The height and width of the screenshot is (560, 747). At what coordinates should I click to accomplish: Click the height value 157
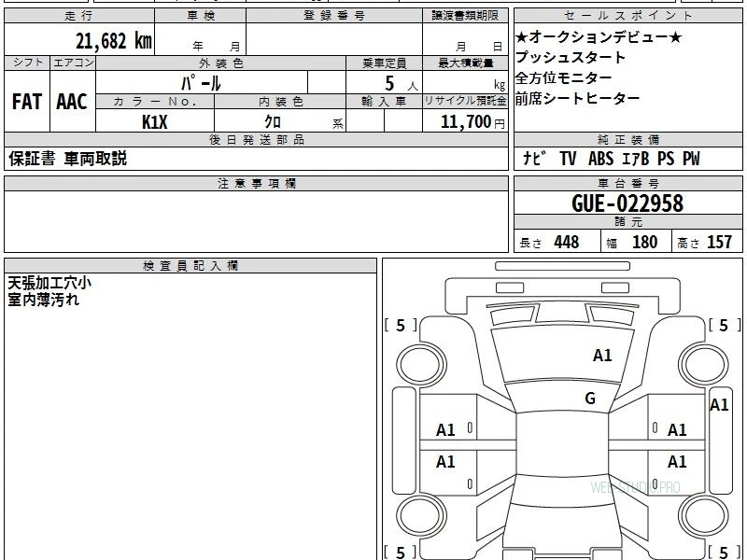[x=719, y=242]
